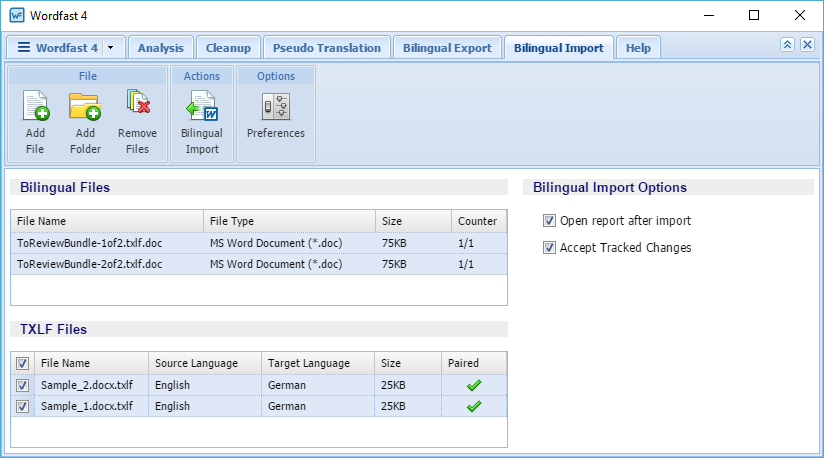The width and height of the screenshot is (824, 458).
Task: Click German target language for Sample_2.docx.txlf
Action: click(x=287, y=385)
